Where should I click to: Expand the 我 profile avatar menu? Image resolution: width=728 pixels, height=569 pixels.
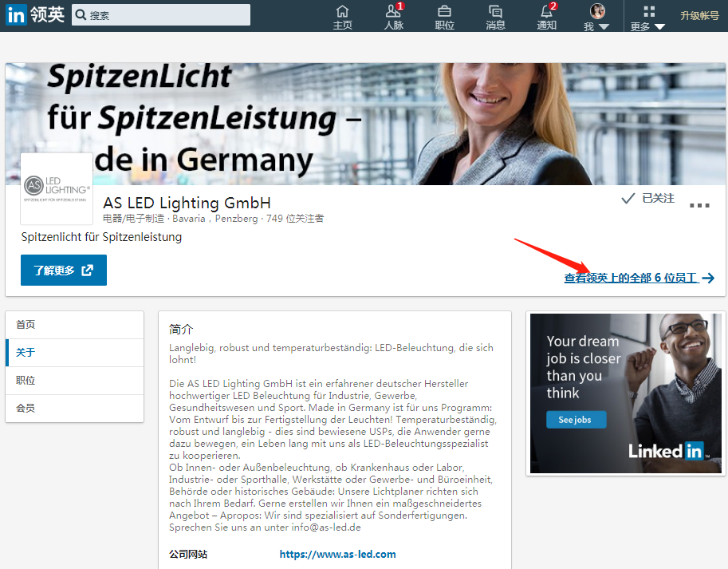597,18
